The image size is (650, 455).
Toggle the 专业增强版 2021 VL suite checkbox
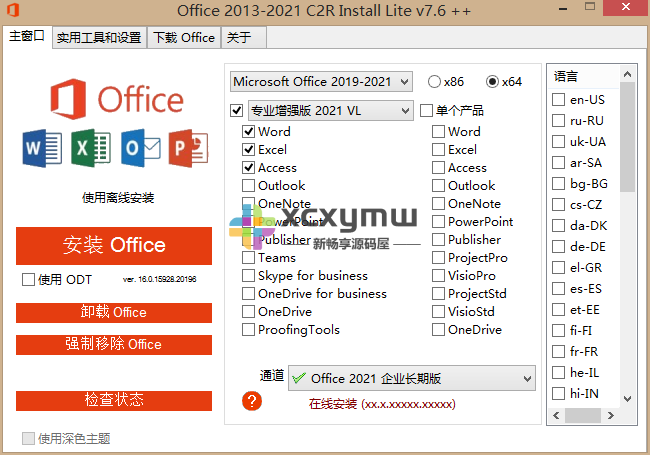coord(236,111)
